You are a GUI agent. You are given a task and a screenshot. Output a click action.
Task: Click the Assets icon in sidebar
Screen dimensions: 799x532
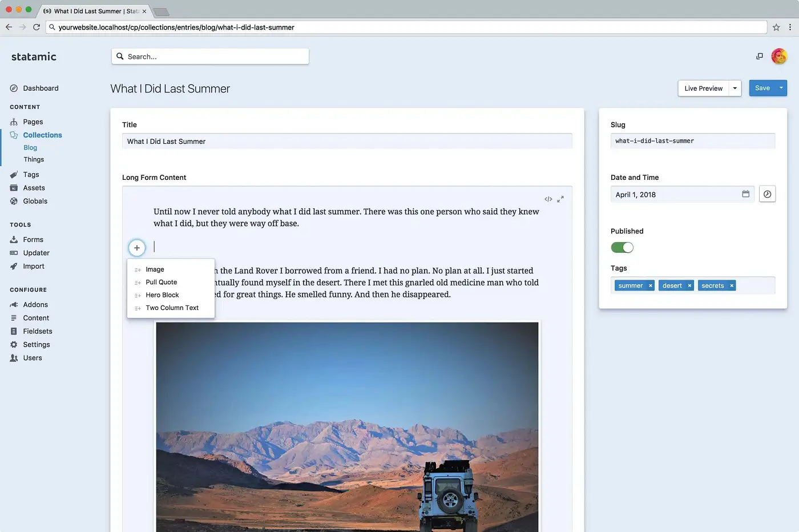14,188
